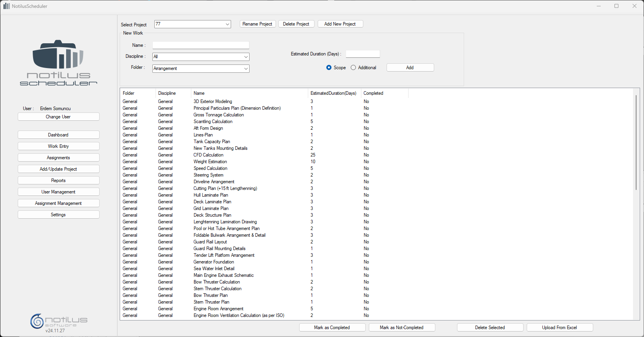Click the NotilusScheduler title bar app icon
This screenshot has height=337, width=644.
pos(6,6)
